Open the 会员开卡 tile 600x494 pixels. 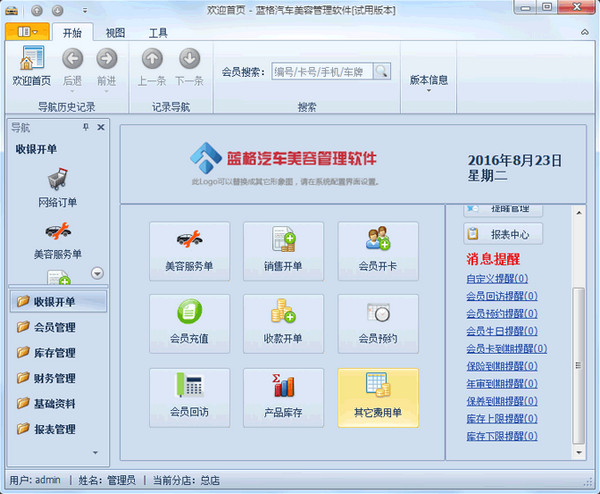pos(378,251)
